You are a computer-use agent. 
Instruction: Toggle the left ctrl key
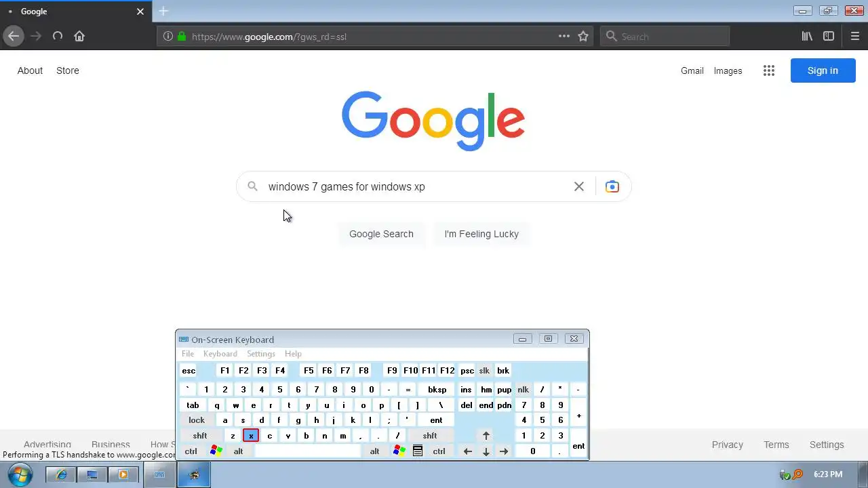(191, 451)
